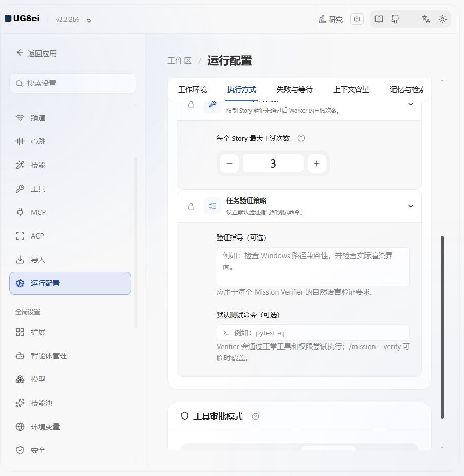Click the 扩展 grid icon
The image size is (464, 476).
(20, 332)
